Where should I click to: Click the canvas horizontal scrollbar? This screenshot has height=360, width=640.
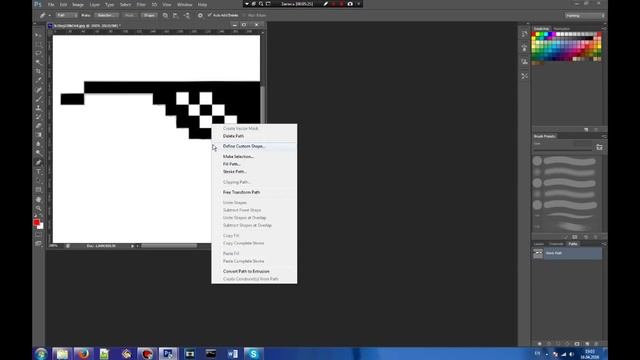pyautogui.click(x=169, y=246)
